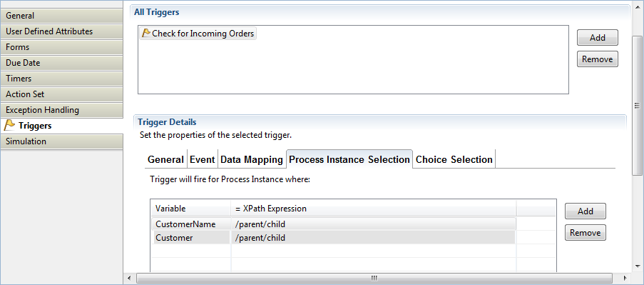The image size is (644, 285).
Task: Open Exception Handling section
Action: (x=61, y=110)
